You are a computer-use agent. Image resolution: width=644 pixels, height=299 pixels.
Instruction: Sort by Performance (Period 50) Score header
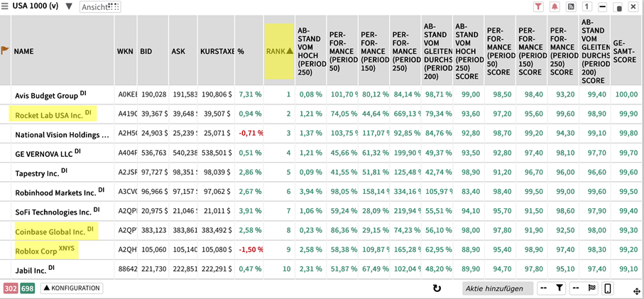coord(500,51)
